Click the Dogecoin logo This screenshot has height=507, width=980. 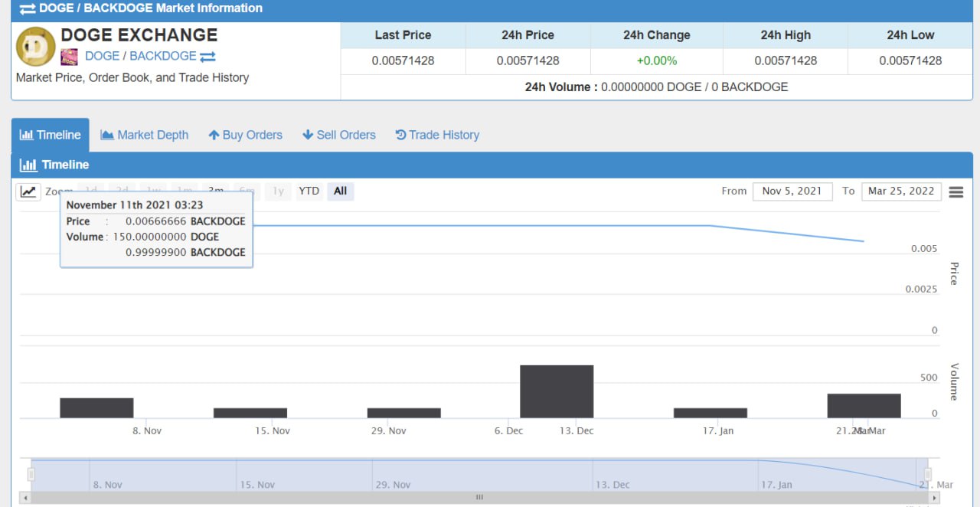coord(35,46)
